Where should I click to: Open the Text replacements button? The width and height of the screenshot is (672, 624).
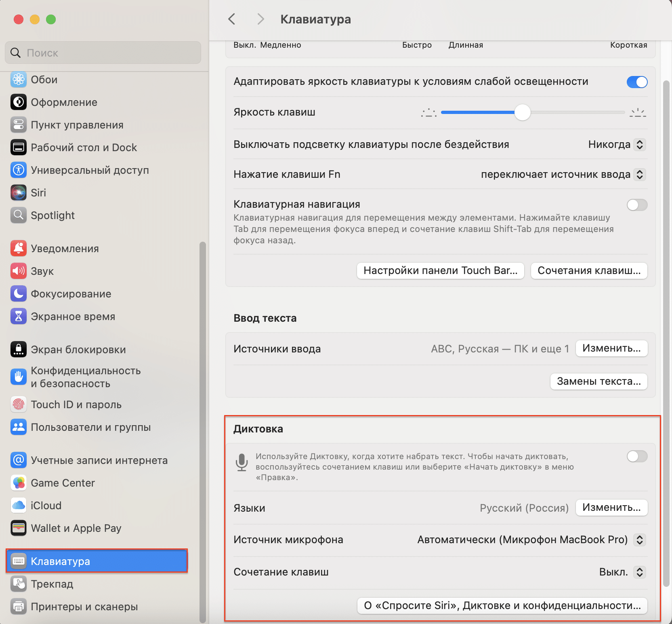(x=598, y=381)
